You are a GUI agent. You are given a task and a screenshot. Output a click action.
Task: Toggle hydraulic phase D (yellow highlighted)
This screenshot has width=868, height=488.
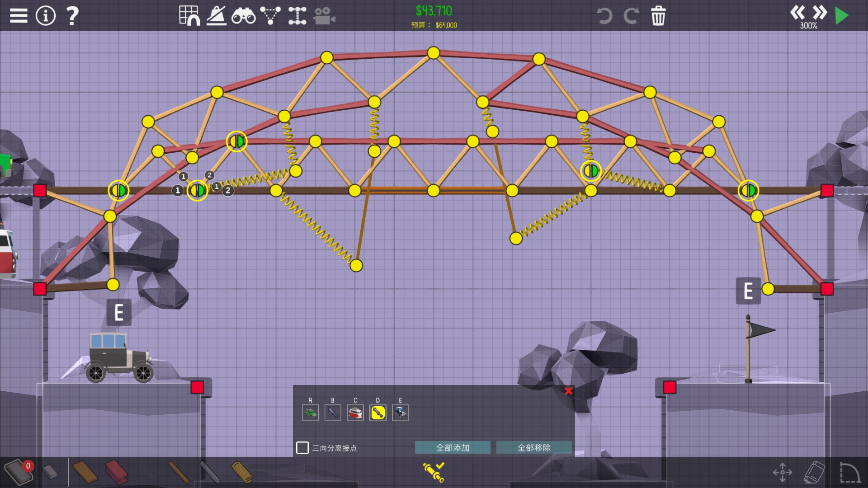coord(378,413)
